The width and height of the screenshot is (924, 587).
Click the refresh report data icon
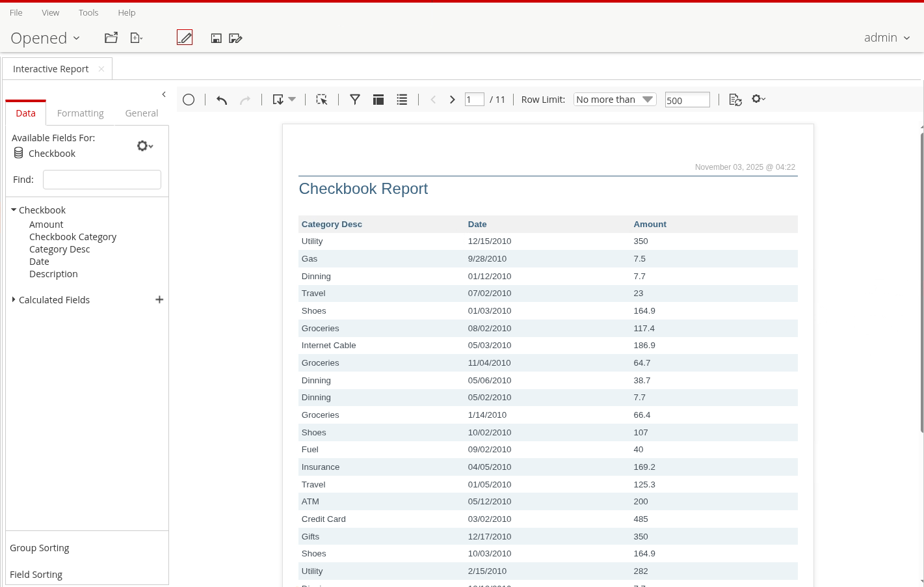coord(735,100)
